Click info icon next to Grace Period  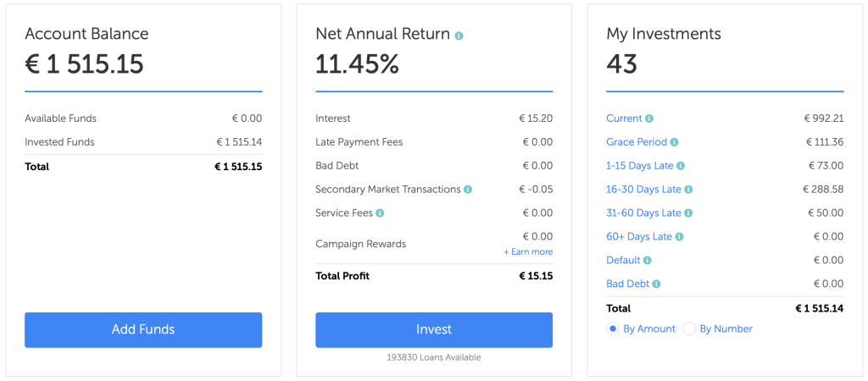(x=675, y=142)
